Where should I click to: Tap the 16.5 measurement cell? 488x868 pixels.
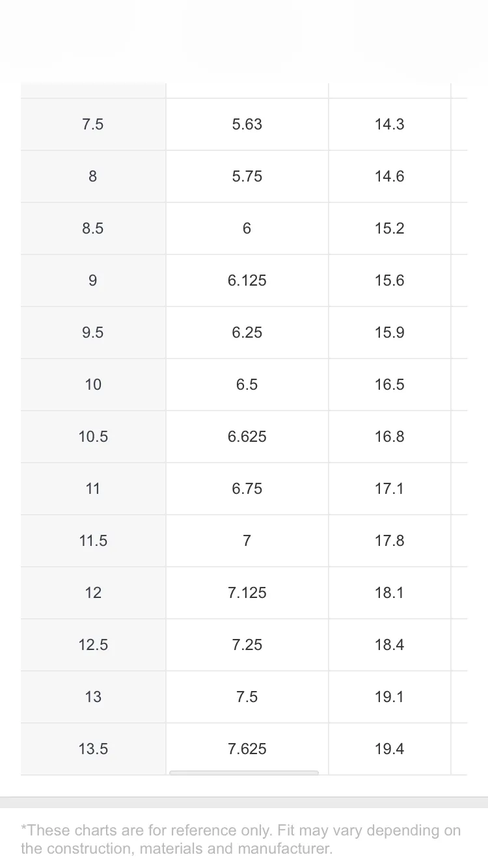point(390,385)
